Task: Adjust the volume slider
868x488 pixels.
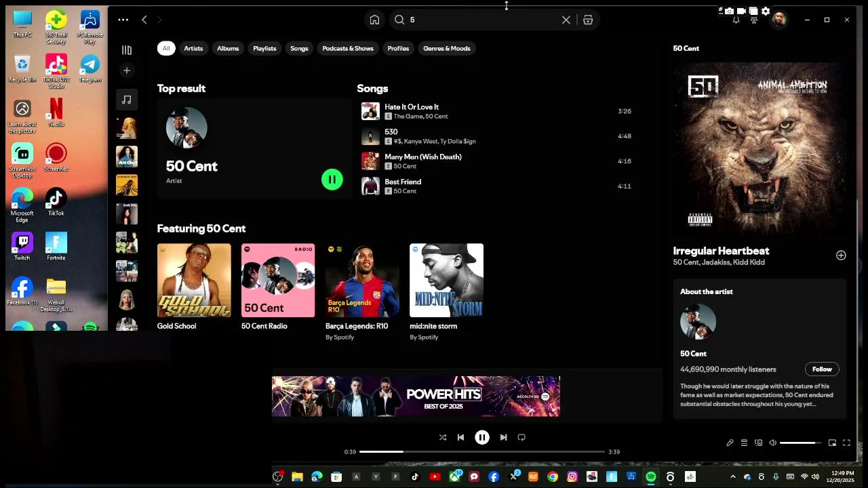Action: coord(800,443)
